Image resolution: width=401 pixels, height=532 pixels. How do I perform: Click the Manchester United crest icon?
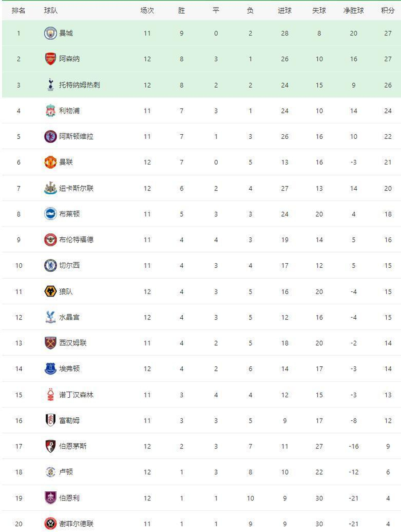point(50,162)
